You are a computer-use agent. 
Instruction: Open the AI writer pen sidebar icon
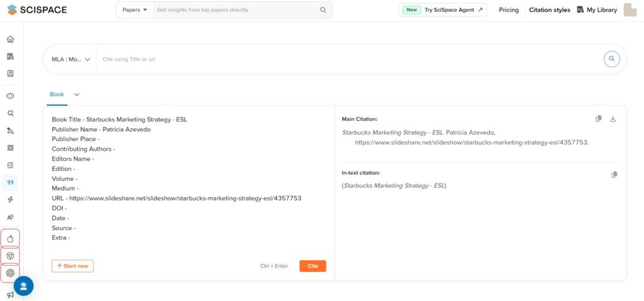point(10,131)
